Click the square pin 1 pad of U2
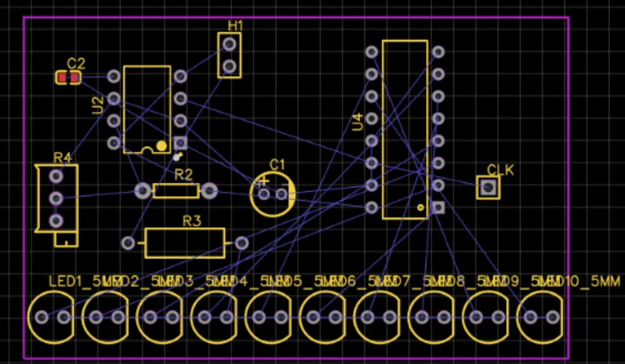This screenshot has height=364, width=625. click(x=181, y=142)
